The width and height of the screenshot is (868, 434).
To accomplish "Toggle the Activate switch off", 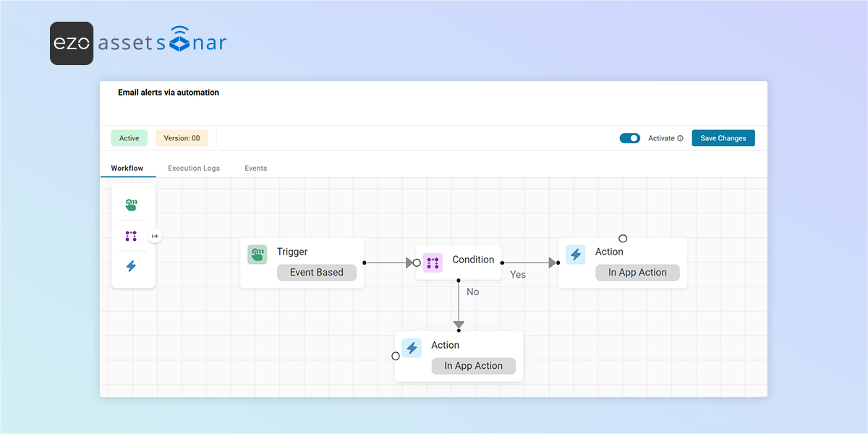I will click(630, 137).
